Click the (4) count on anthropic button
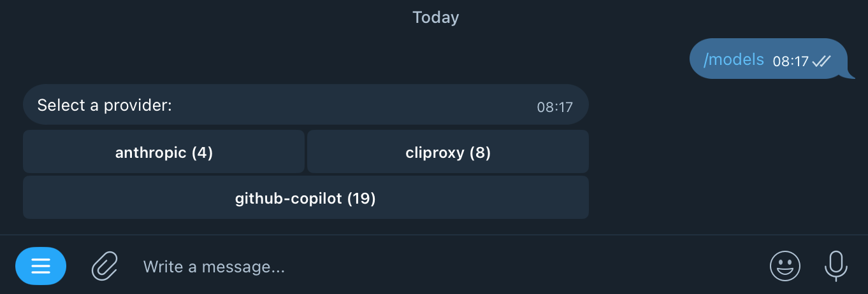The height and width of the screenshot is (294, 868). tap(202, 153)
